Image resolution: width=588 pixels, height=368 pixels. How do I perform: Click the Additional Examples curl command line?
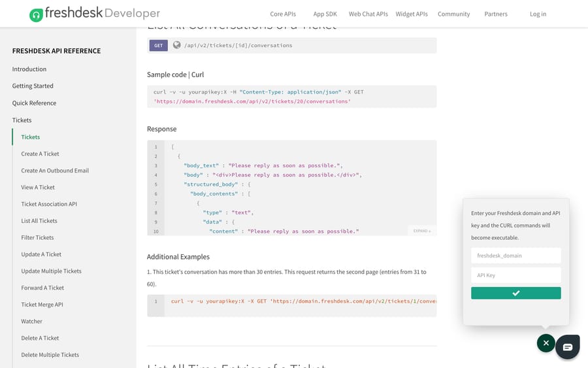[303, 301]
